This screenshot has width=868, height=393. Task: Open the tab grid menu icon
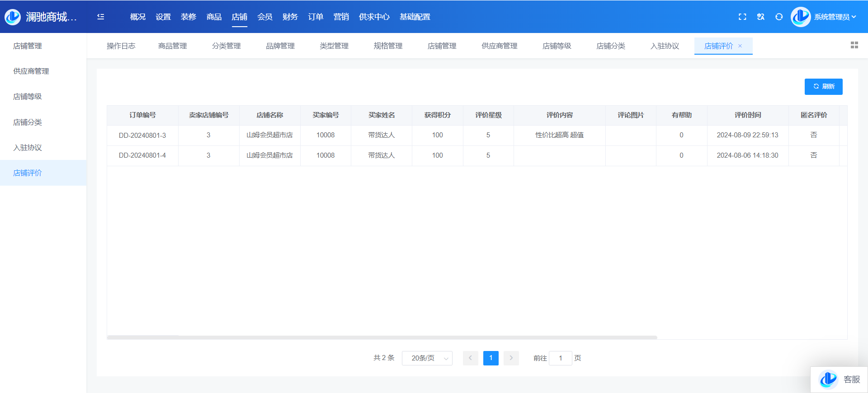(854, 45)
